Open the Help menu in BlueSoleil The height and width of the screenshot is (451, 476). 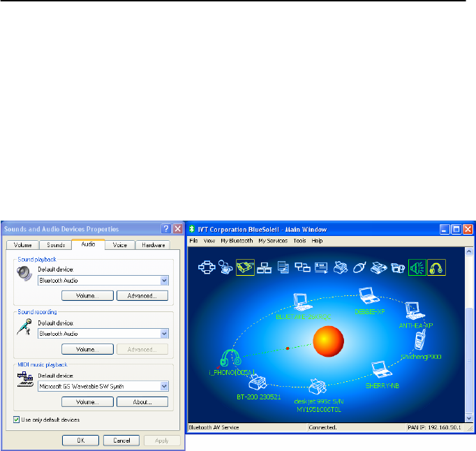pyautogui.click(x=318, y=241)
